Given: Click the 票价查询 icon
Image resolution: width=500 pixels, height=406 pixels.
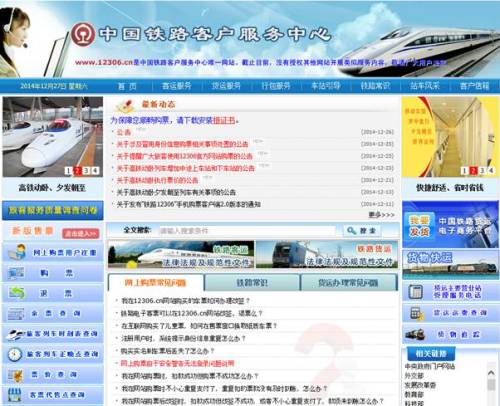Looking at the screenshot, I should pyautogui.click(x=15, y=375).
